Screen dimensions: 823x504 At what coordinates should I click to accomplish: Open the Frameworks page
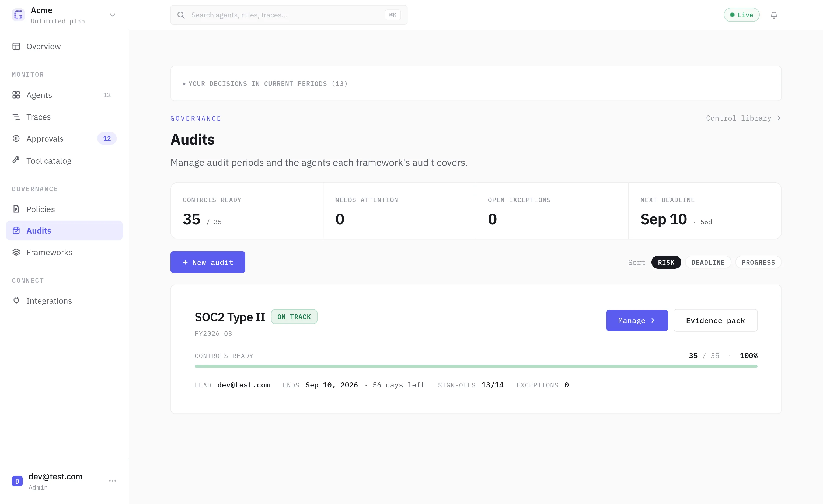64,252
